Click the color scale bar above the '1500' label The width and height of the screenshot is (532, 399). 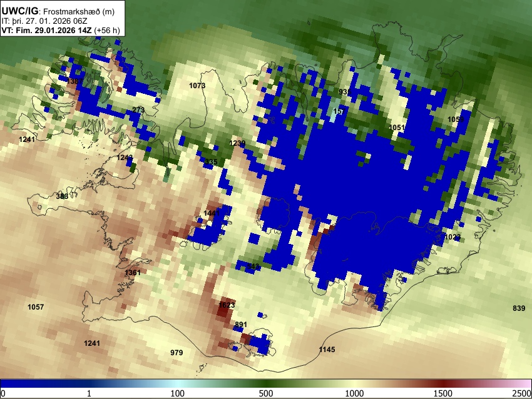pyautogui.click(x=443, y=383)
